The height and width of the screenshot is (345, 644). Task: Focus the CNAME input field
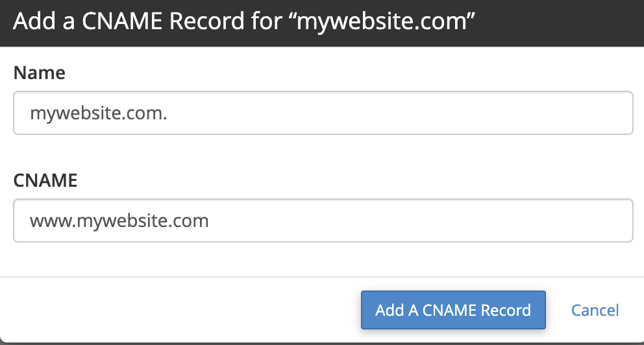click(x=323, y=220)
